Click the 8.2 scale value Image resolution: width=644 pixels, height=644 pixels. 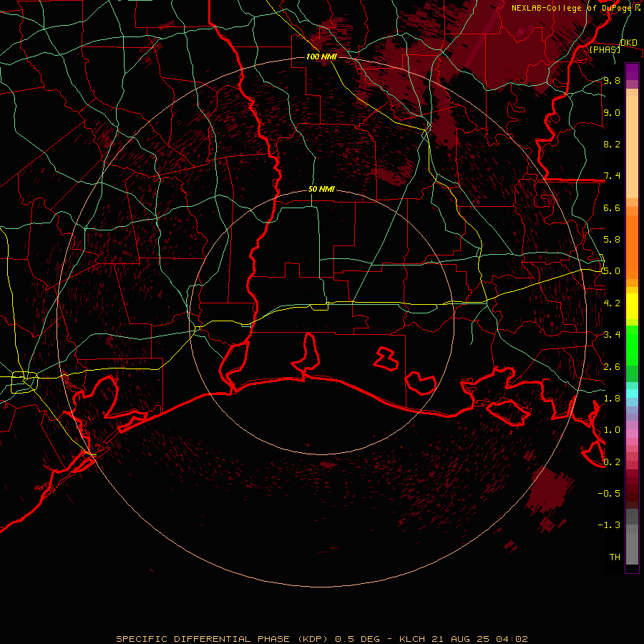click(x=612, y=144)
